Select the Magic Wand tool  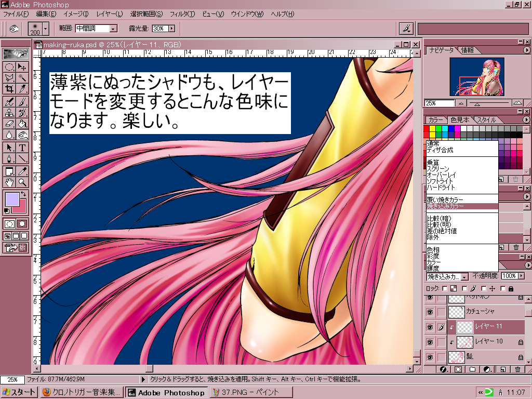(x=22, y=77)
